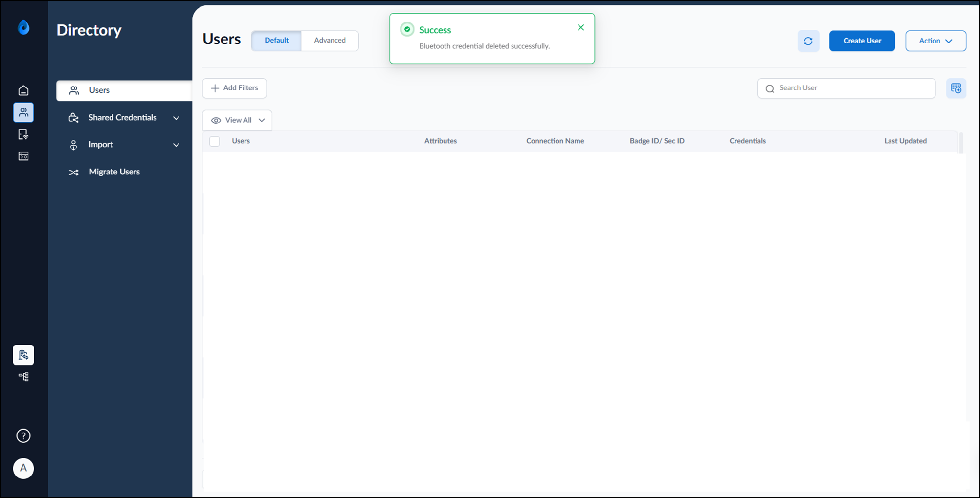Open the console window icon in rail

tap(23, 156)
